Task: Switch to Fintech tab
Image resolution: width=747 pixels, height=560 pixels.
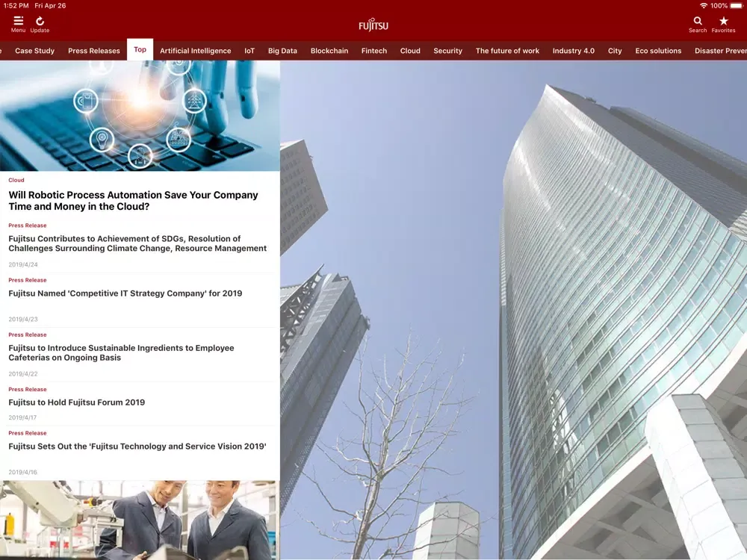Action: point(374,51)
